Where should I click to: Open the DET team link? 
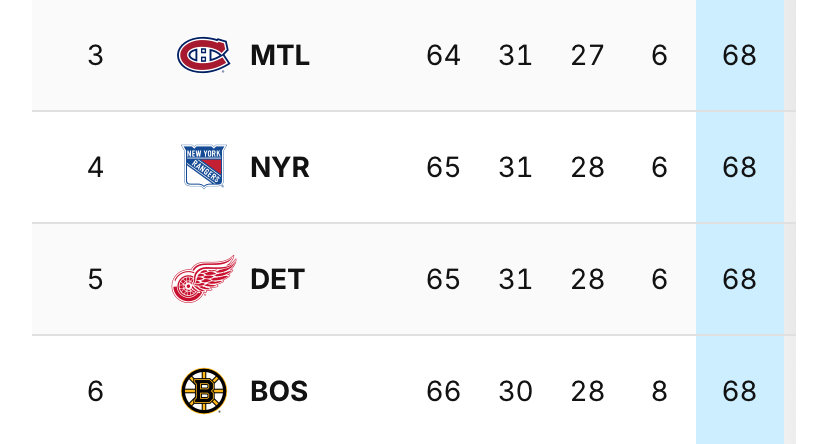coord(278,279)
